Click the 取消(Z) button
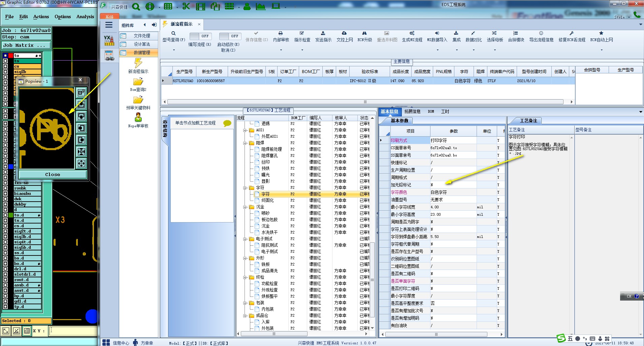The height and width of the screenshot is (346, 644). click(x=228, y=50)
